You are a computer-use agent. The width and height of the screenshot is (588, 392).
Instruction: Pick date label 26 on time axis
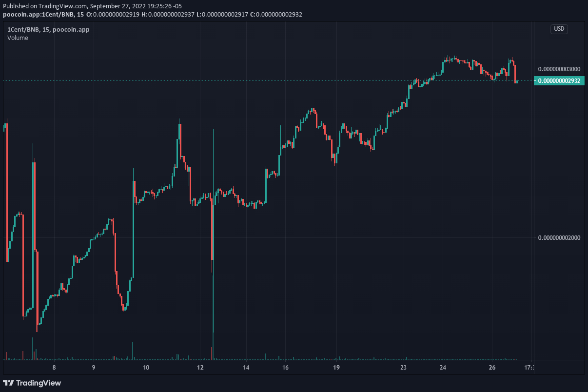click(x=492, y=367)
